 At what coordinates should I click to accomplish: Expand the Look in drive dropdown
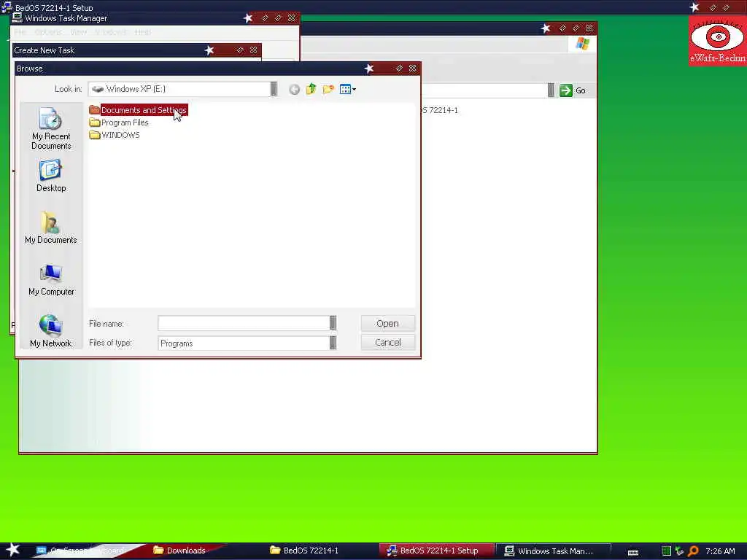274,88
